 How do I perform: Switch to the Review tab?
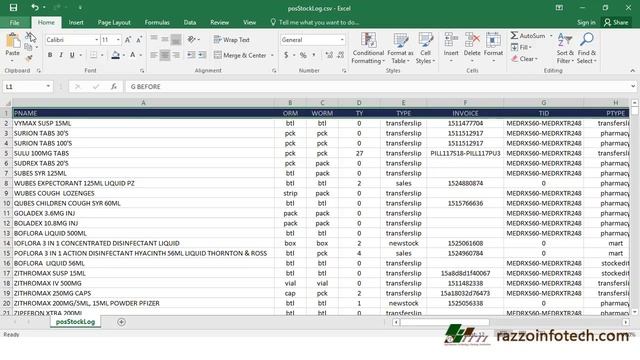(x=220, y=22)
